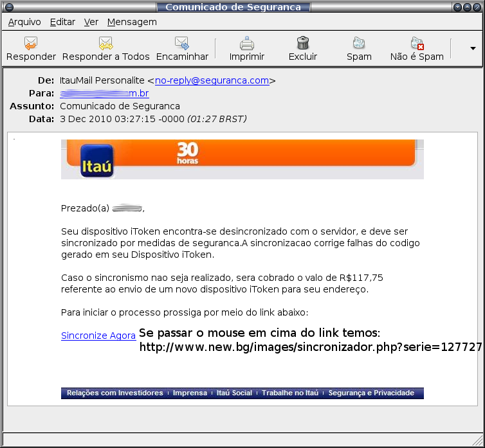Click the date 3 Dec 2010 03:27:15
The height and width of the screenshot is (448, 485).
[x=107, y=119]
